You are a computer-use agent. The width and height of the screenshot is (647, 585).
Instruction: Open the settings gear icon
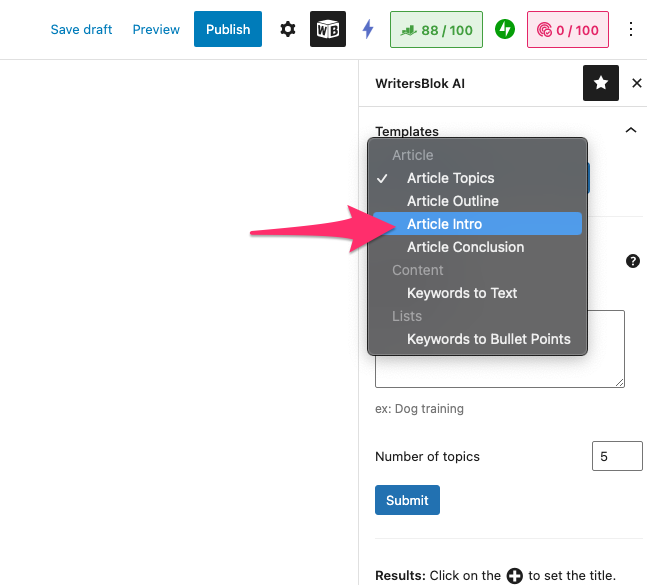click(x=288, y=29)
